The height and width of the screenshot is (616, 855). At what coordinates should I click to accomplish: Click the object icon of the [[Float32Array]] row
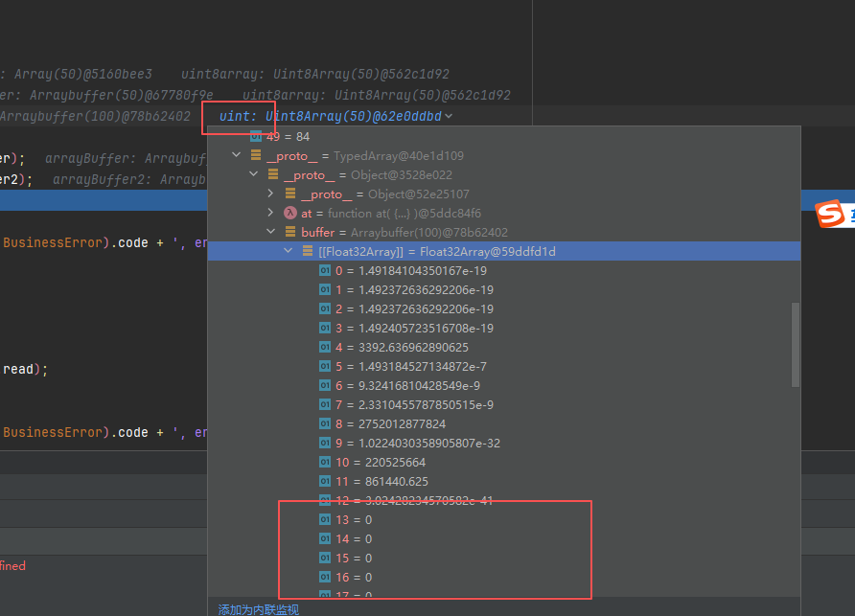[309, 251]
